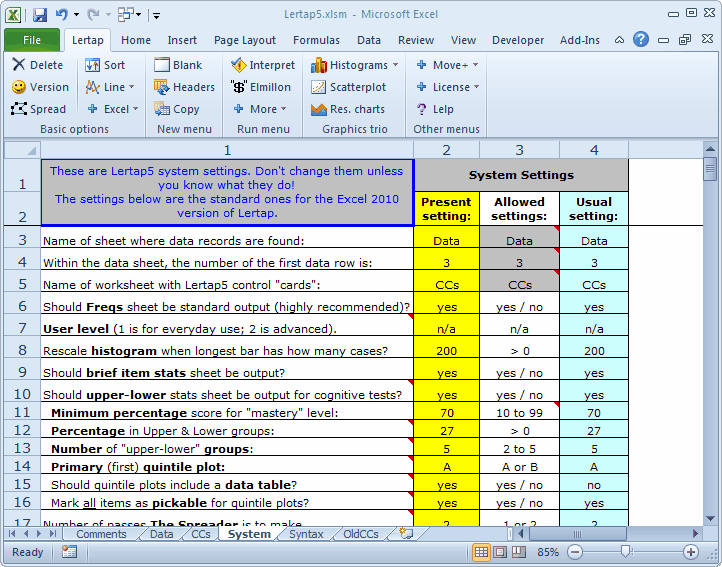The width and height of the screenshot is (722, 567).
Task: Select the Usual setting 'no' cell for data table
Action: [x=594, y=483]
